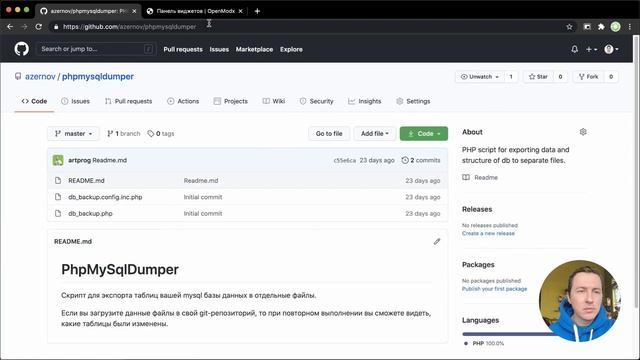Open the c55e6ca commit hash link
This screenshot has height=360, width=640.
(x=344, y=160)
